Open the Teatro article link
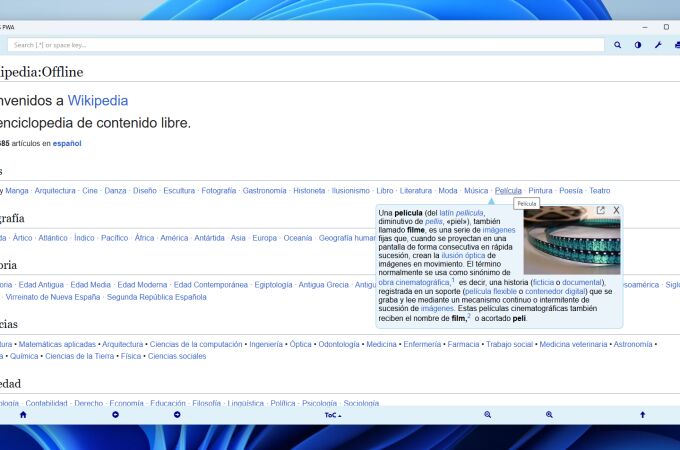The height and width of the screenshot is (450, 680). (x=599, y=191)
